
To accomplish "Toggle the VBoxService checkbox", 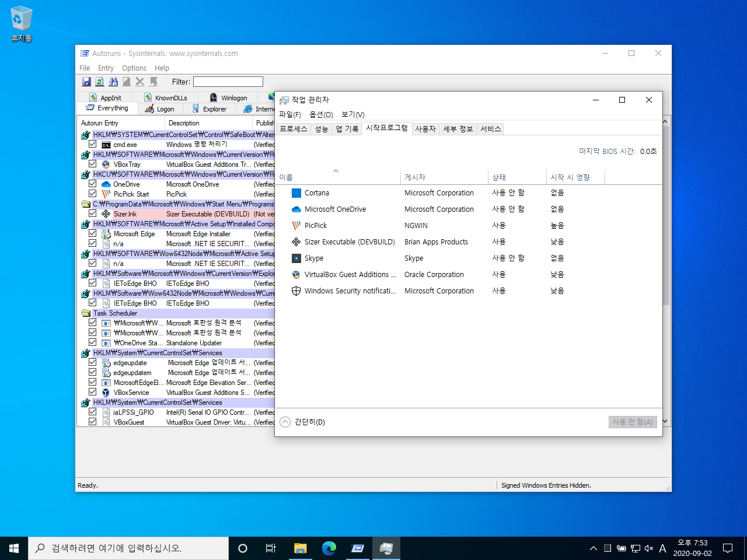I will [x=92, y=392].
